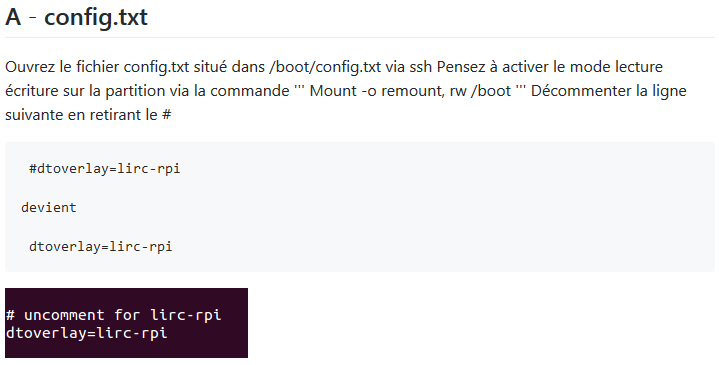Click the word "devient" in code block
719x365 pixels.
pos(49,207)
